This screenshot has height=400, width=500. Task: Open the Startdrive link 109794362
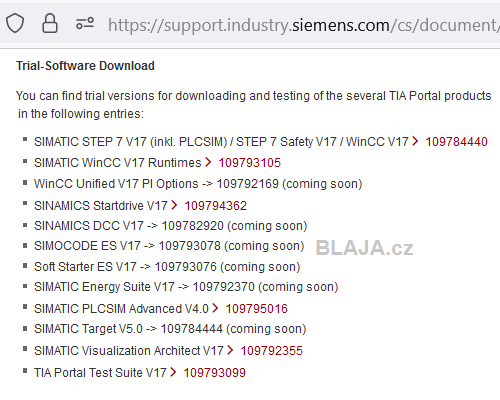[216, 206]
